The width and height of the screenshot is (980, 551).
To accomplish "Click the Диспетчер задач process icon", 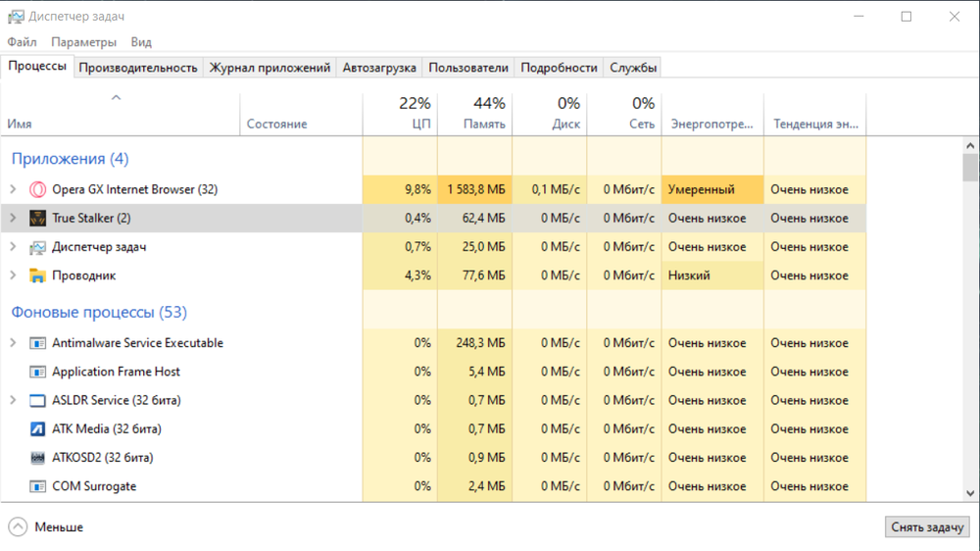I will pos(37,247).
